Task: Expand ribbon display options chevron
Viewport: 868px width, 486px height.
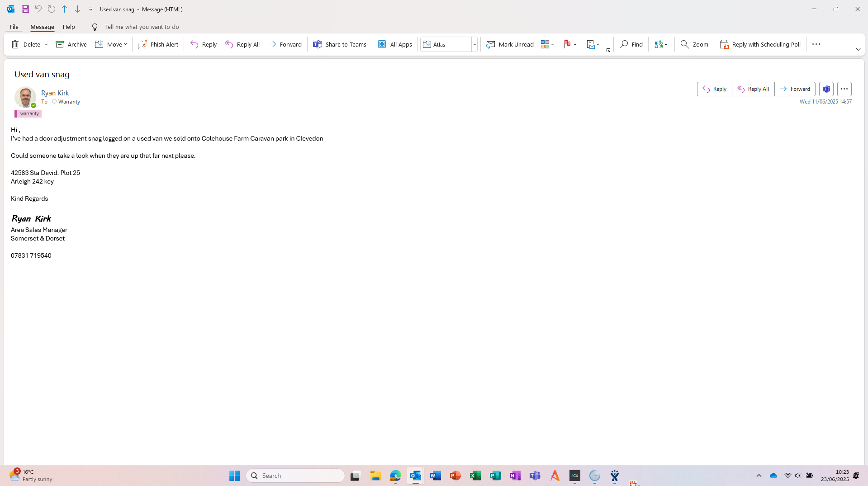Action: point(858,50)
